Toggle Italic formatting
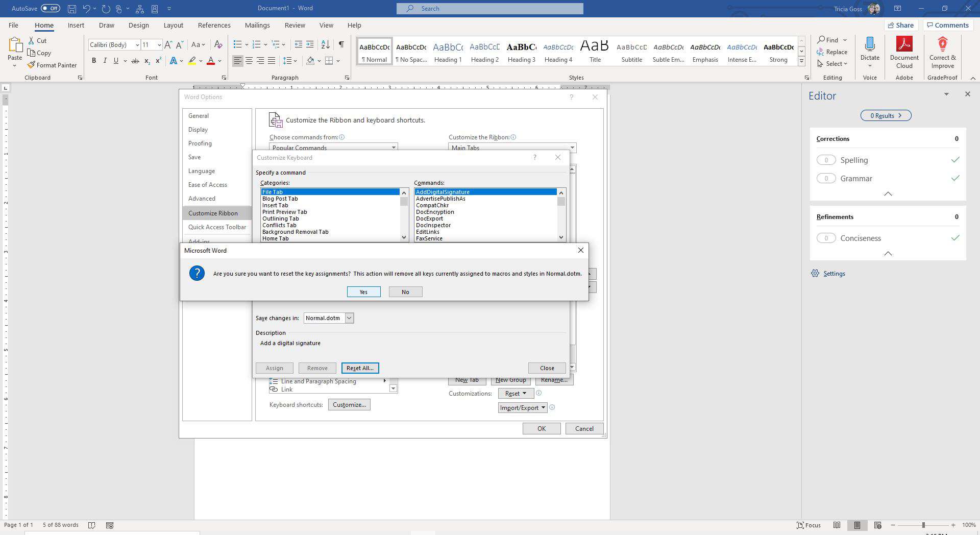 (105, 61)
